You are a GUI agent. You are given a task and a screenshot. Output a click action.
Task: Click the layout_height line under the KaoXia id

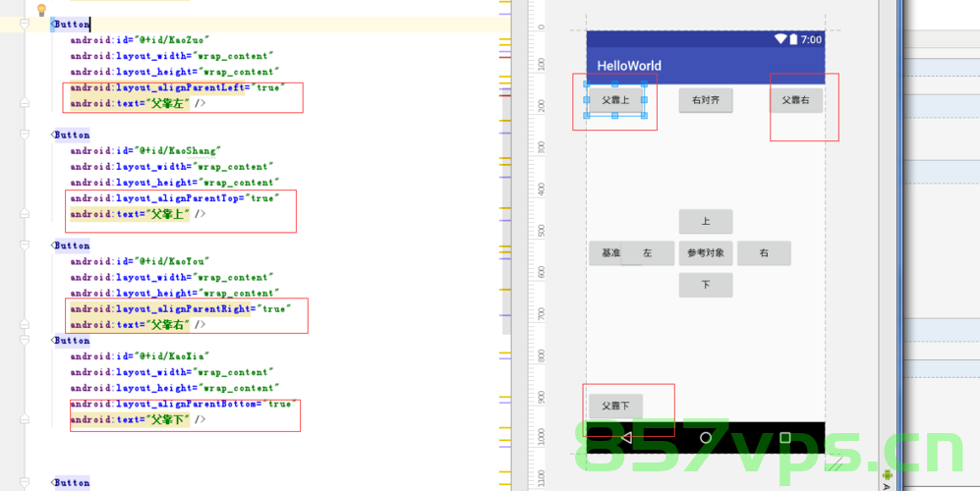click(174, 388)
